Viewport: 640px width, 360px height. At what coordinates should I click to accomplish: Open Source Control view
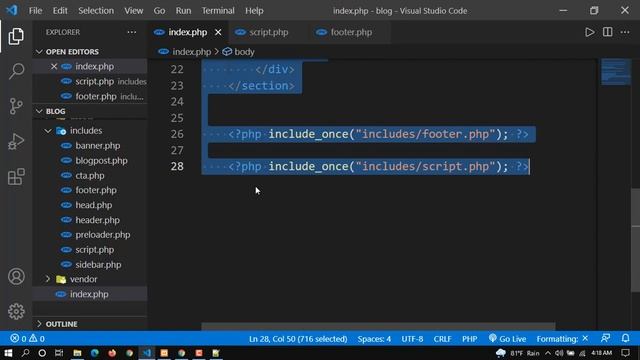click(16, 106)
